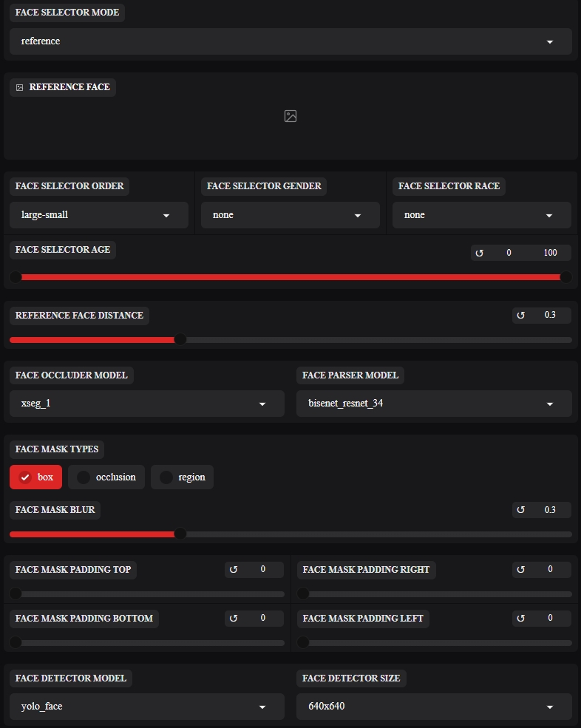
Task: Click the Face Selector Age right slider handle
Action: click(x=565, y=277)
